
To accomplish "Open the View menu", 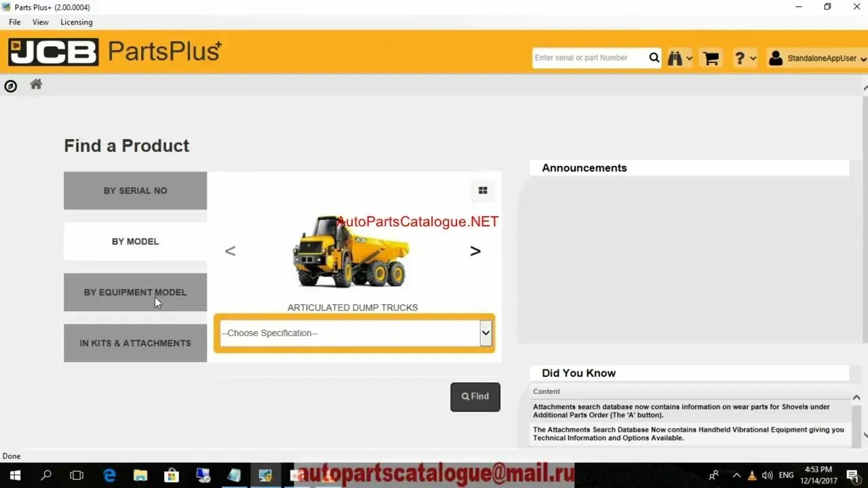I will (x=41, y=22).
